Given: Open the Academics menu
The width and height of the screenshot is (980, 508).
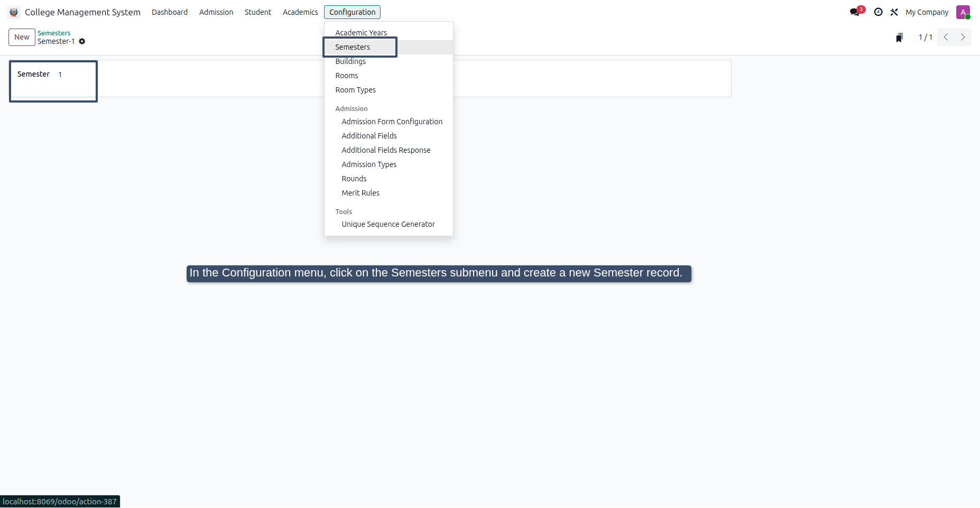Looking at the screenshot, I should pos(300,12).
